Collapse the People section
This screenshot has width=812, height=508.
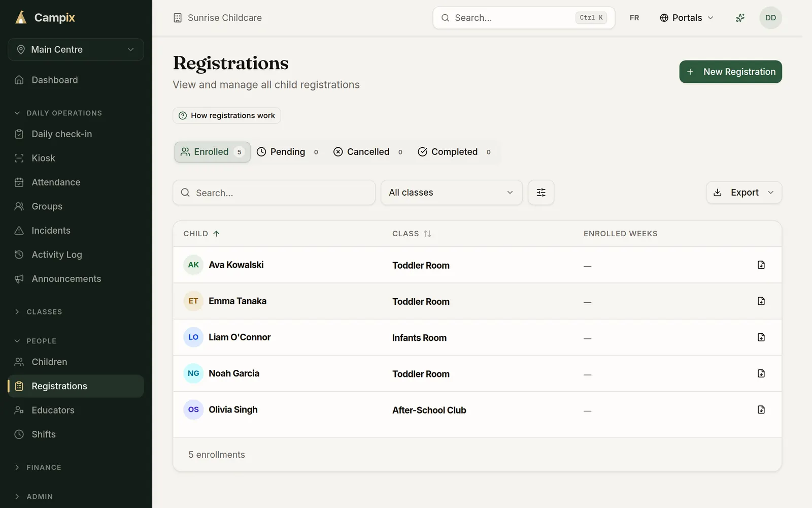(x=35, y=341)
